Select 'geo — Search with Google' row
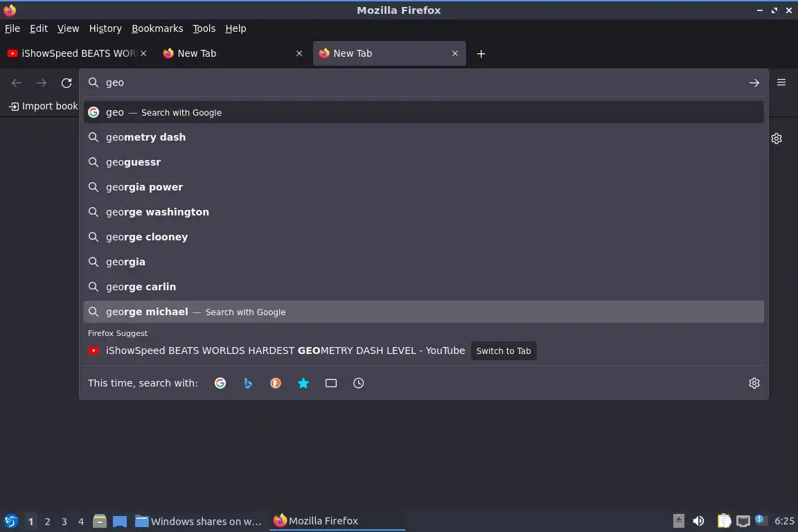Screen dimensions: 798x532 [x=423, y=112]
